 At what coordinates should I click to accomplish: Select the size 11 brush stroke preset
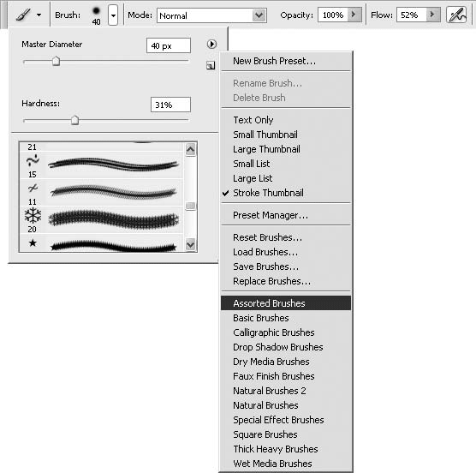click(101, 192)
